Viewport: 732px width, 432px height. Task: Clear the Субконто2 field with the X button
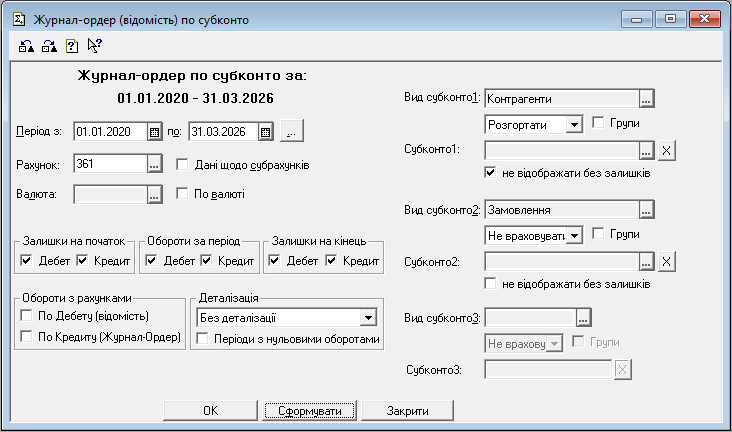(668, 262)
